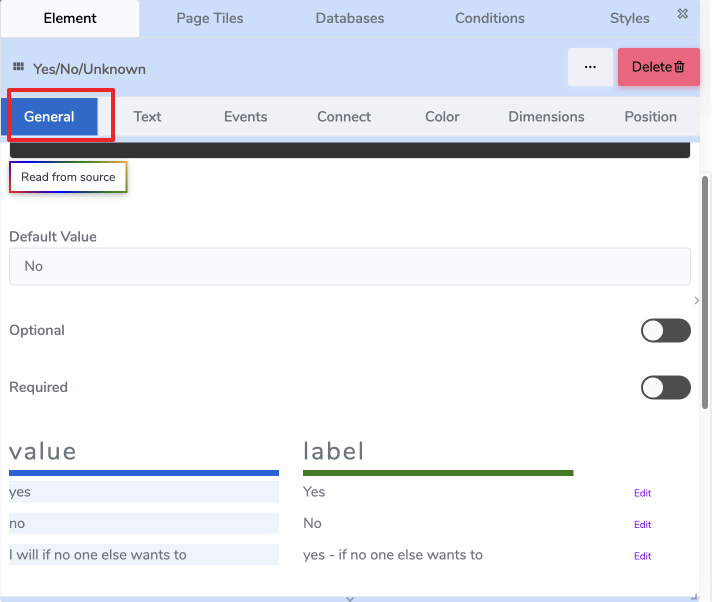
Task: Switch to the Position sub-tab
Action: [650, 117]
